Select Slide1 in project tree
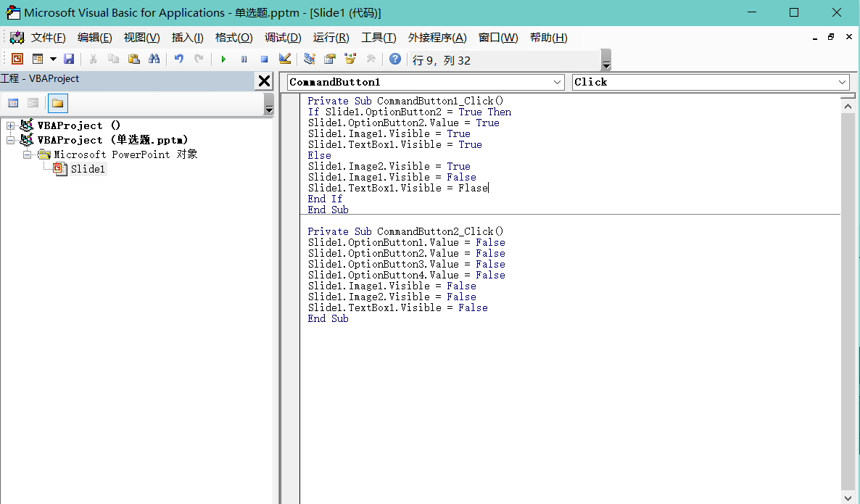This screenshot has width=860, height=504. 88,169
